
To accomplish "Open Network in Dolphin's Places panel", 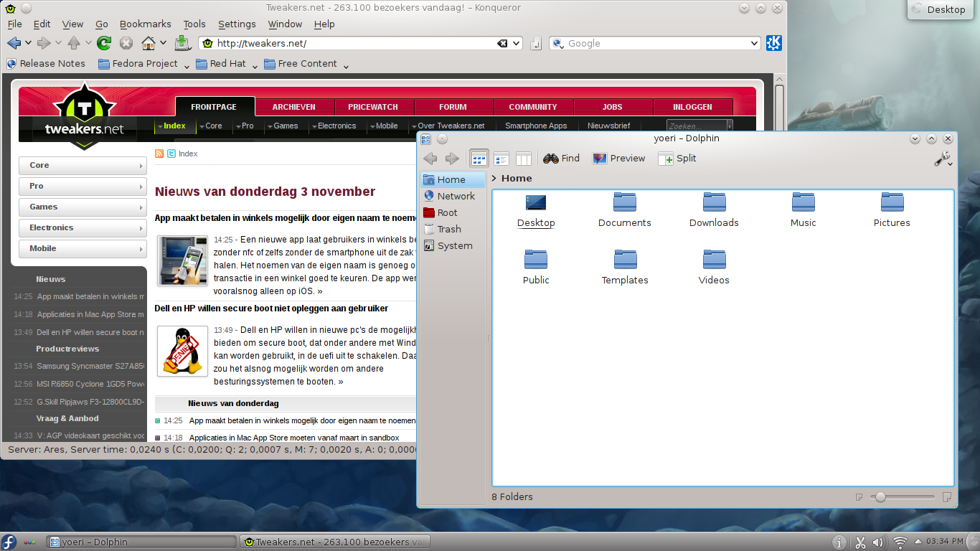I will (453, 196).
